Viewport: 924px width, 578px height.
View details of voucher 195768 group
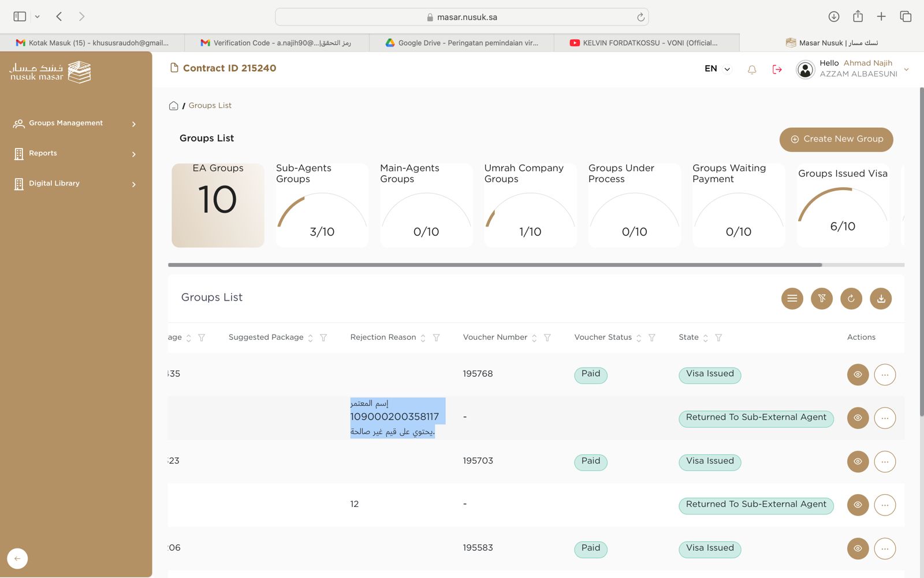click(x=858, y=375)
